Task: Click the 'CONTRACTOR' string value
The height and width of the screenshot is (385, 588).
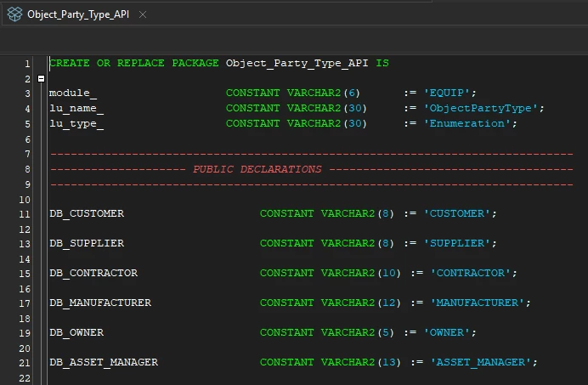Action: (470, 273)
